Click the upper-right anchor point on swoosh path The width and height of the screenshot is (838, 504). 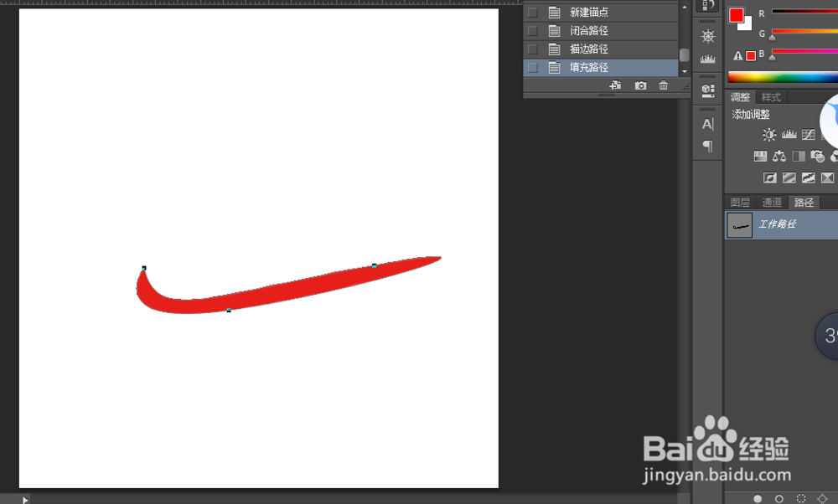pyautogui.click(x=374, y=265)
